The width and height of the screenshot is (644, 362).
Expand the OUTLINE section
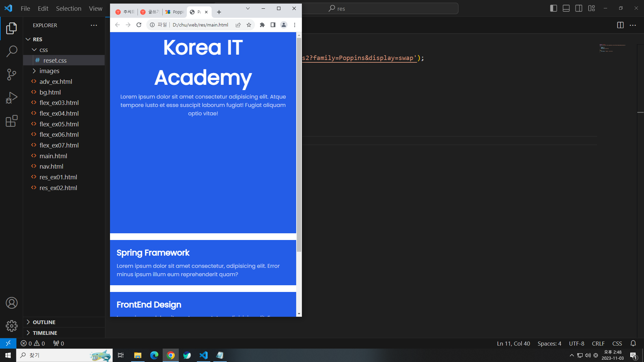tap(44, 322)
